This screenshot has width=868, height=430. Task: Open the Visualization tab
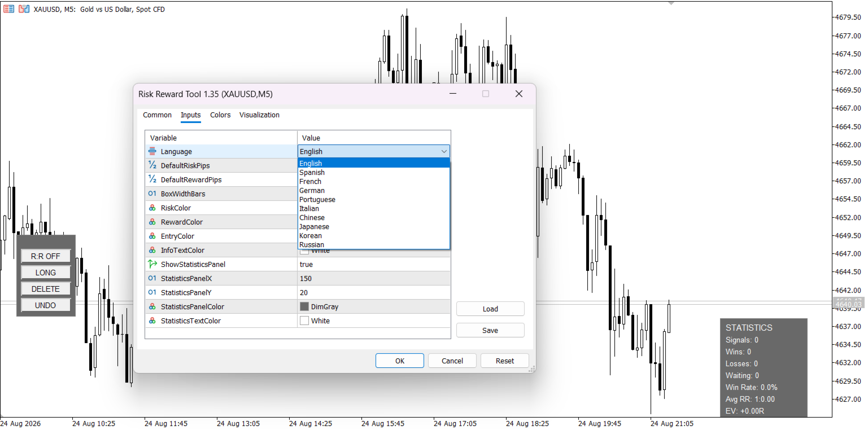pos(259,115)
